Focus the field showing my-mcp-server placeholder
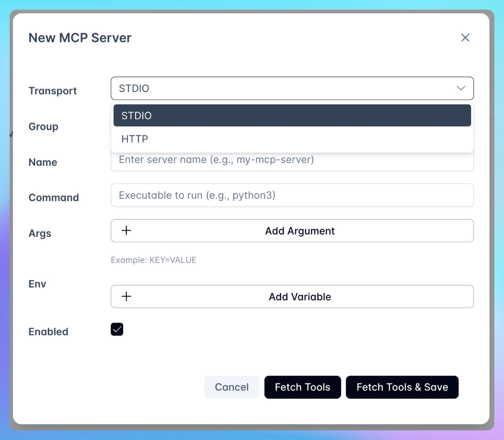 tap(292, 160)
